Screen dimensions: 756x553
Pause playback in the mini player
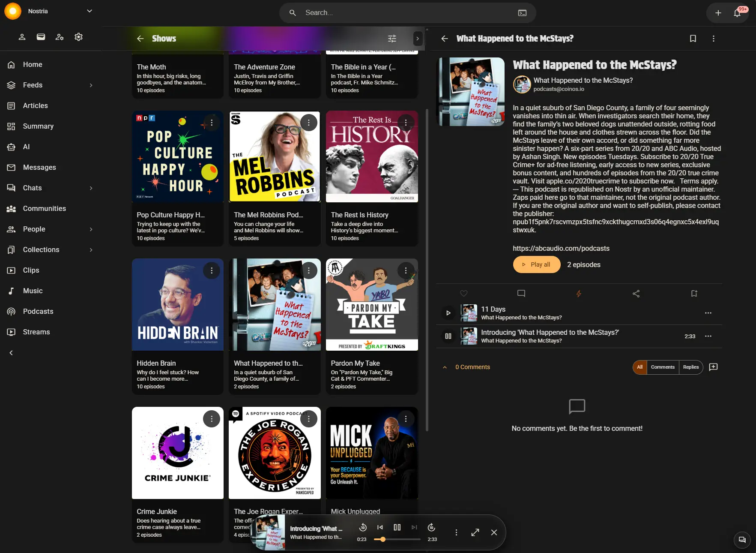(x=397, y=527)
